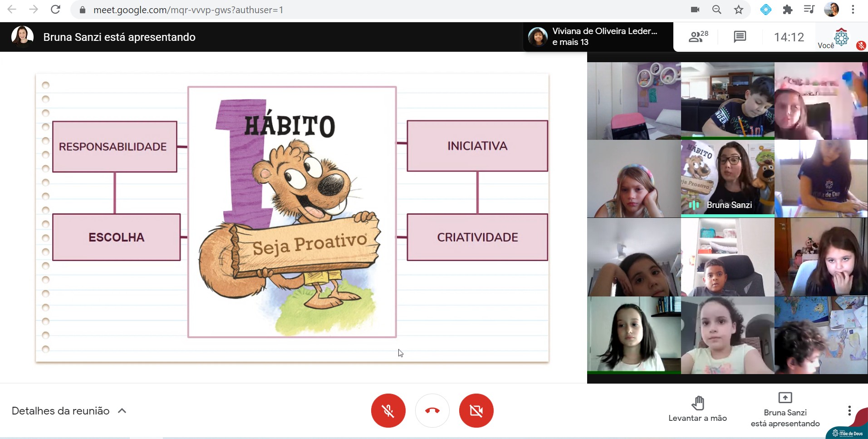Open the browser extensions puzzle icon
The image size is (868, 439).
788,10
